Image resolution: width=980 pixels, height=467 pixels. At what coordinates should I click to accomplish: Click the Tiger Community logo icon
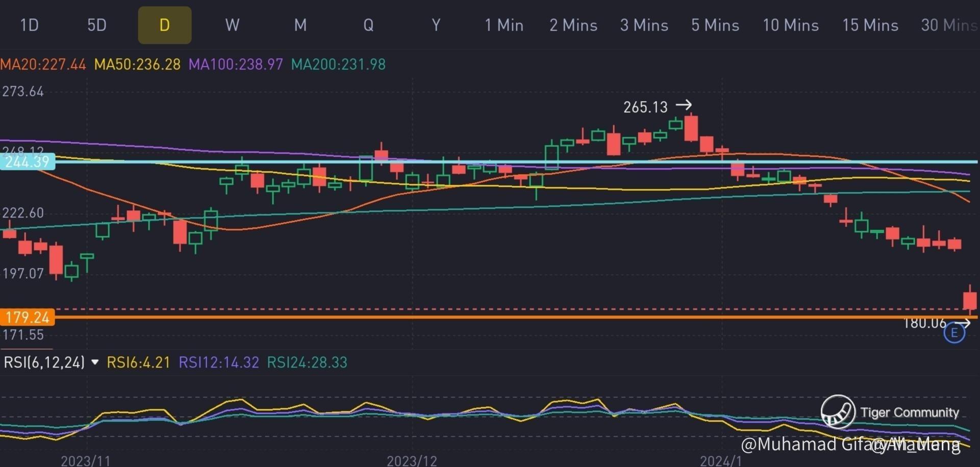(838, 411)
